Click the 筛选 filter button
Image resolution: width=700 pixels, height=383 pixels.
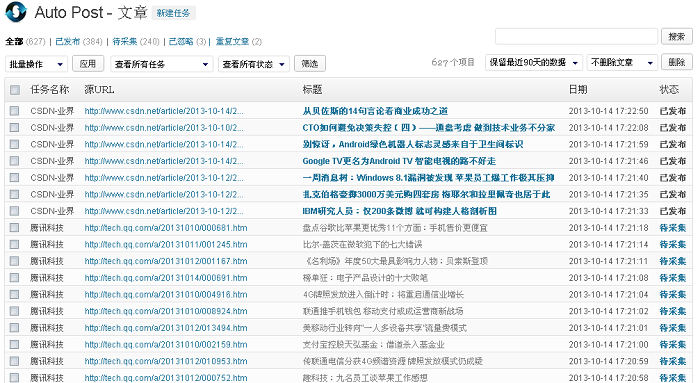[310, 63]
